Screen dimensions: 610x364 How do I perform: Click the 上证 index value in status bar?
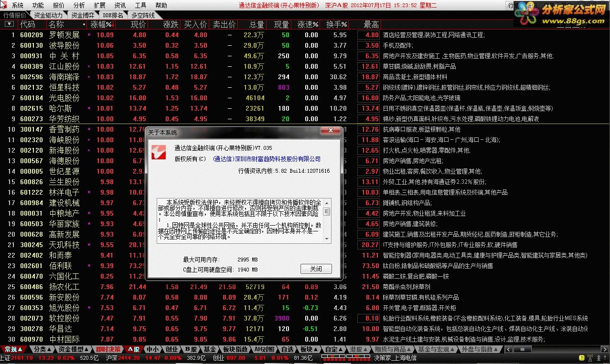click(22, 358)
